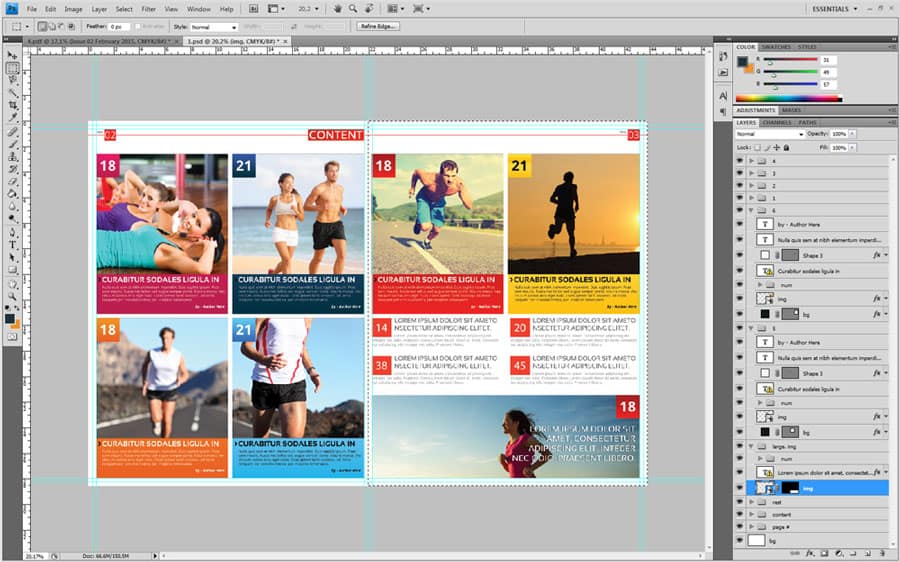Launch Bridge from the application bar
This screenshot has height=562, width=900.
pyautogui.click(x=254, y=9)
